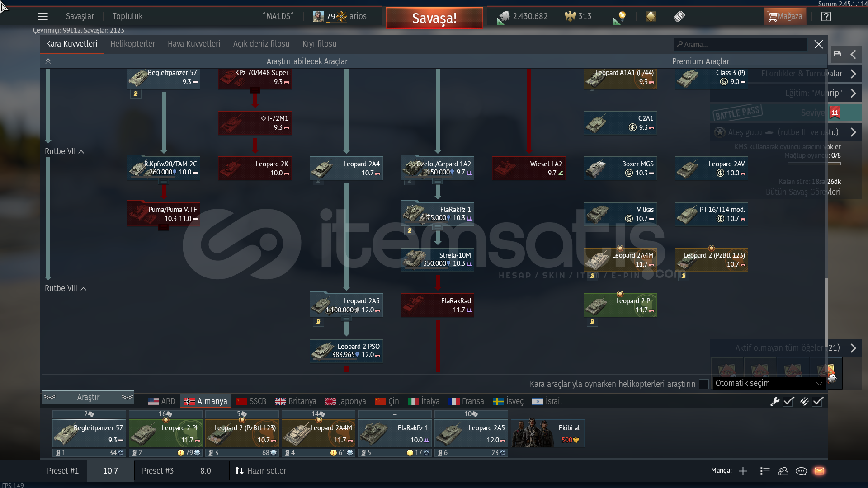The height and width of the screenshot is (488, 868).
Task: Click the research tree vertical scrollbar
Action: [x=826, y=312]
